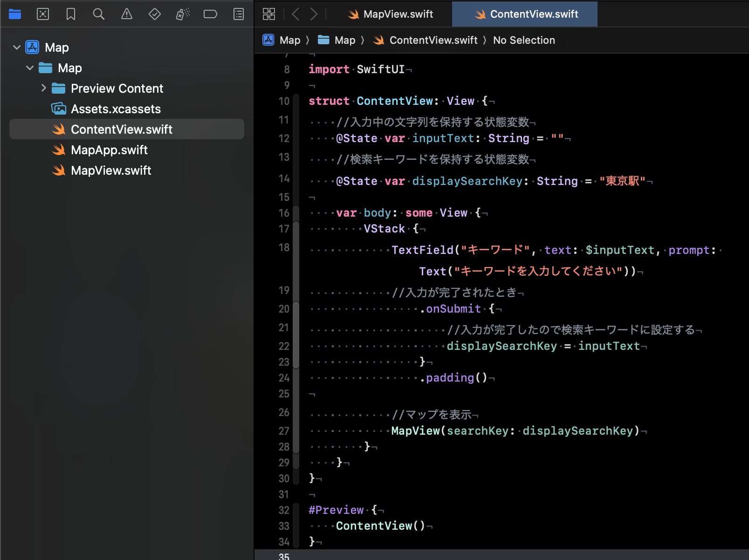Open MapApp.swift in the navigator
The height and width of the screenshot is (560, 749).
tap(109, 150)
